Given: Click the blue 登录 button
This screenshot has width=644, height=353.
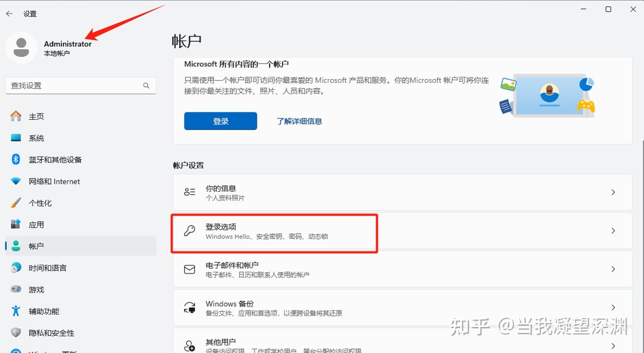Looking at the screenshot, I should pos(220,121).
